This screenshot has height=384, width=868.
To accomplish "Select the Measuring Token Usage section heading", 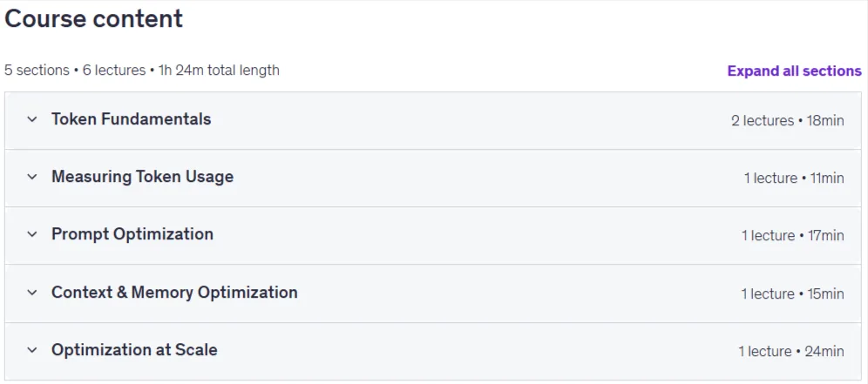I will [142, 177].
